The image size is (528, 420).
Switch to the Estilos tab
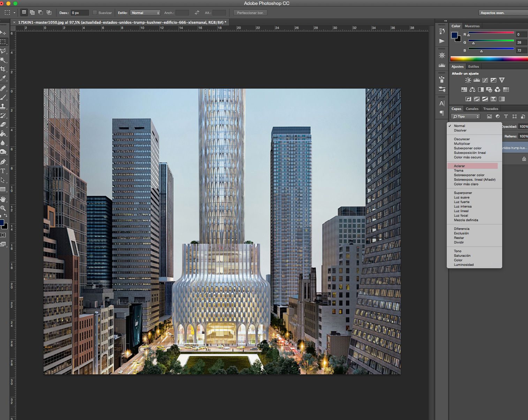tap(474, 67)
